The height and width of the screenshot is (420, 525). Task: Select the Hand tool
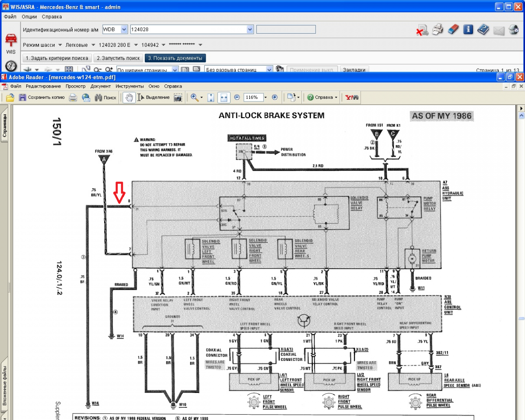click(129, 98)
